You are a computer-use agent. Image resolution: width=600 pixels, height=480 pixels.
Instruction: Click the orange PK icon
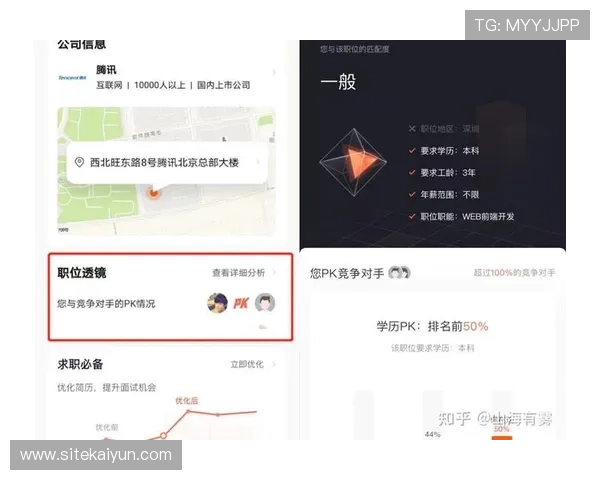tap(241, 304)
